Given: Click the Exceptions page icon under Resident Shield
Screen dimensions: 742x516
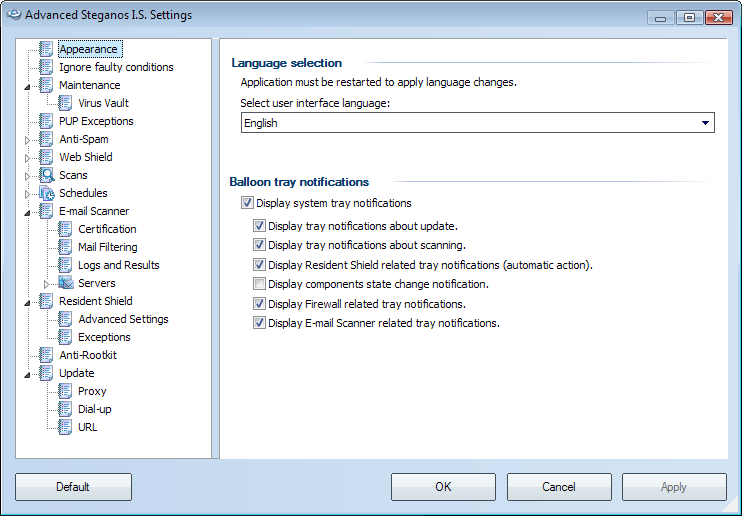Looking at the screenshot, I should tap(65, 337).
